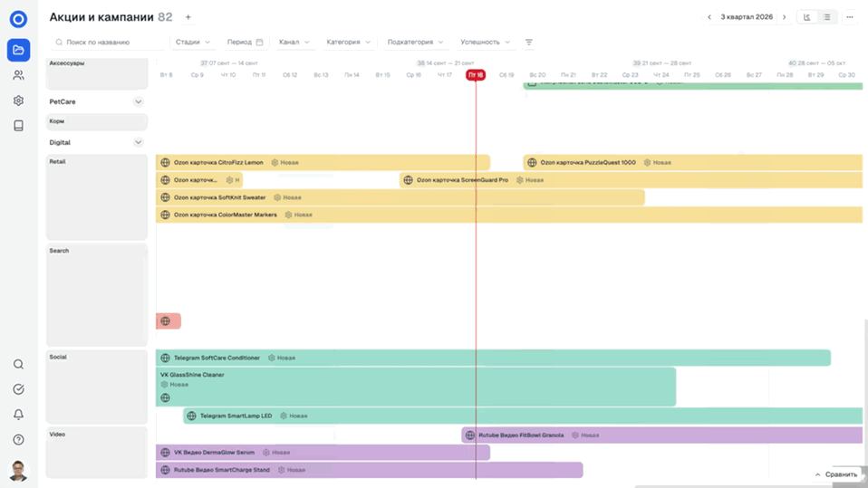Go to previous quarter arrow
868x488 pixels.
(709, 17)
